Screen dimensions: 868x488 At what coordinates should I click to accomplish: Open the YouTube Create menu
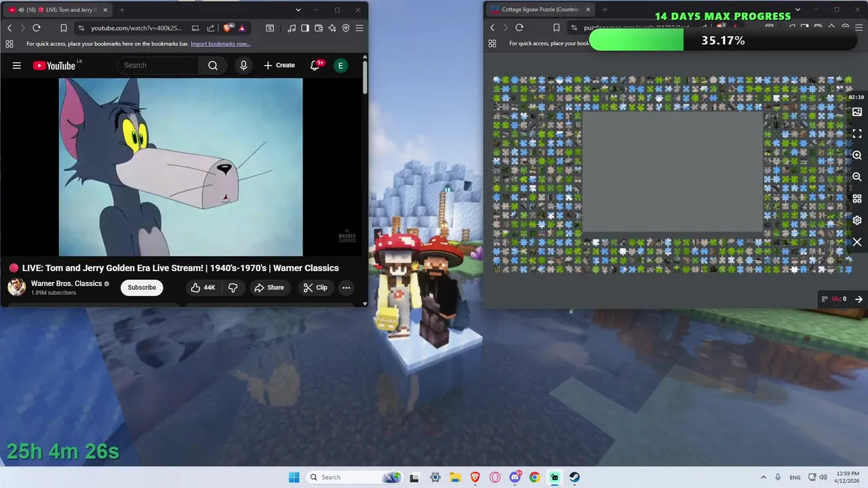pyautogui.click(x=279, y=65)
